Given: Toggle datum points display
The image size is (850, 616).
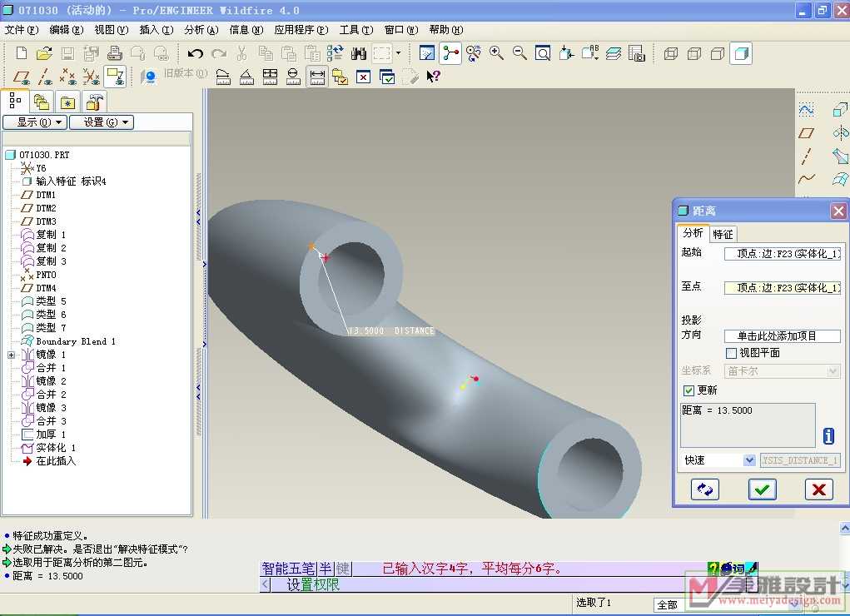Looking at the screenshot, I should [x=67, y=77].
